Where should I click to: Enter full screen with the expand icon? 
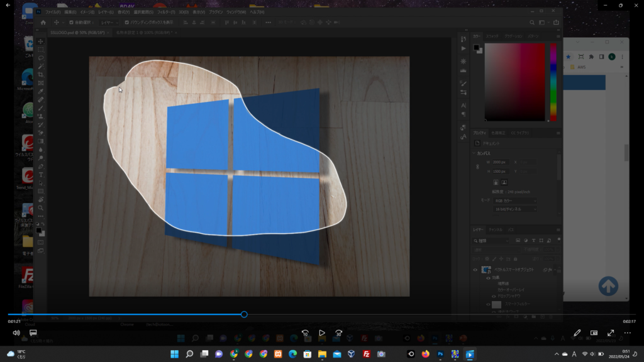tap(611, 333)
